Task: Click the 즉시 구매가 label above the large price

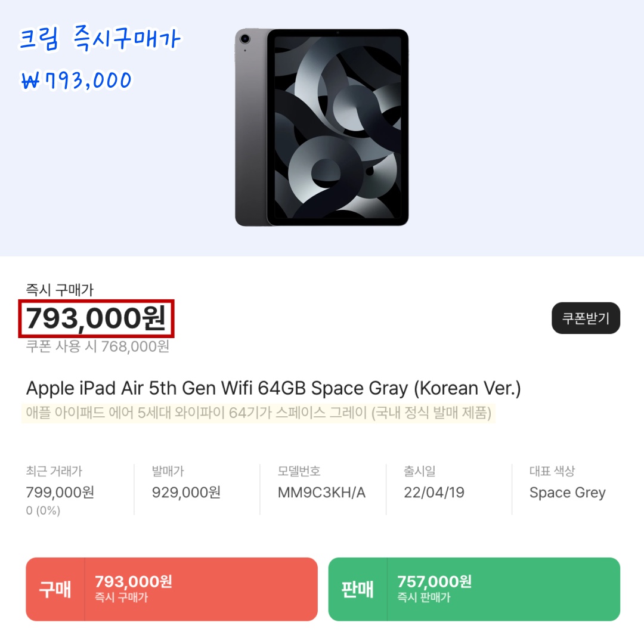Action: 60,290
